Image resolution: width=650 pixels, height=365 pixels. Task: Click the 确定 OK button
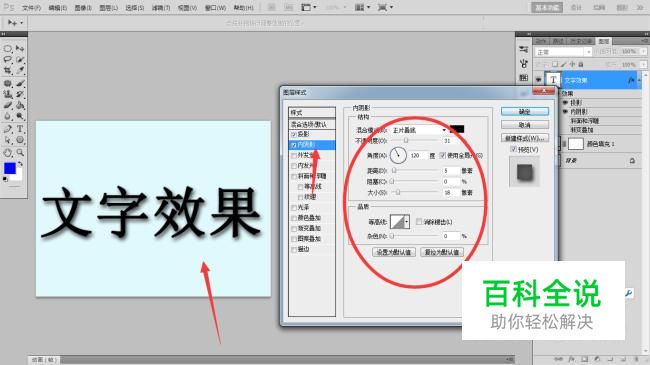525,112
